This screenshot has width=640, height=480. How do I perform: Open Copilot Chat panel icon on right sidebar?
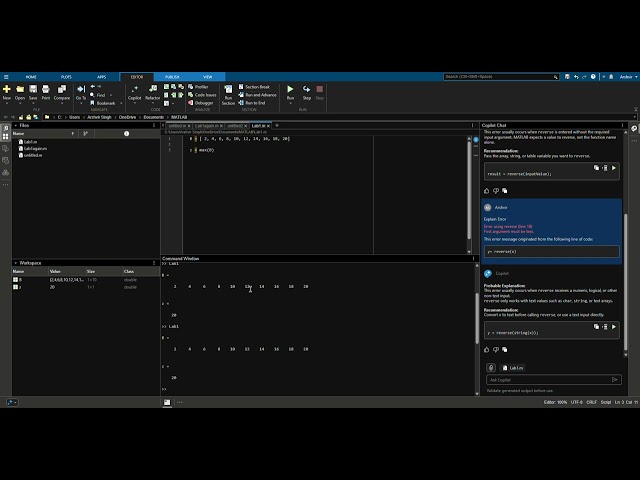point(634,129)
